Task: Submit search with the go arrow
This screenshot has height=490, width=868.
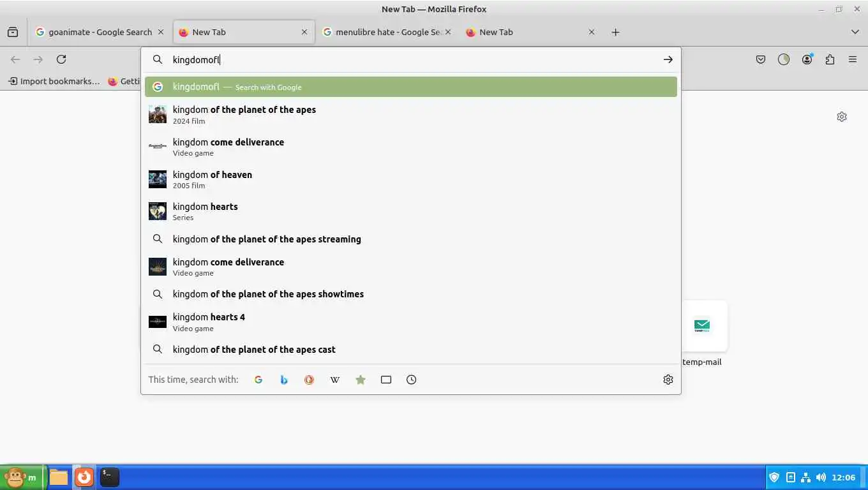Action: click(668, 59)
